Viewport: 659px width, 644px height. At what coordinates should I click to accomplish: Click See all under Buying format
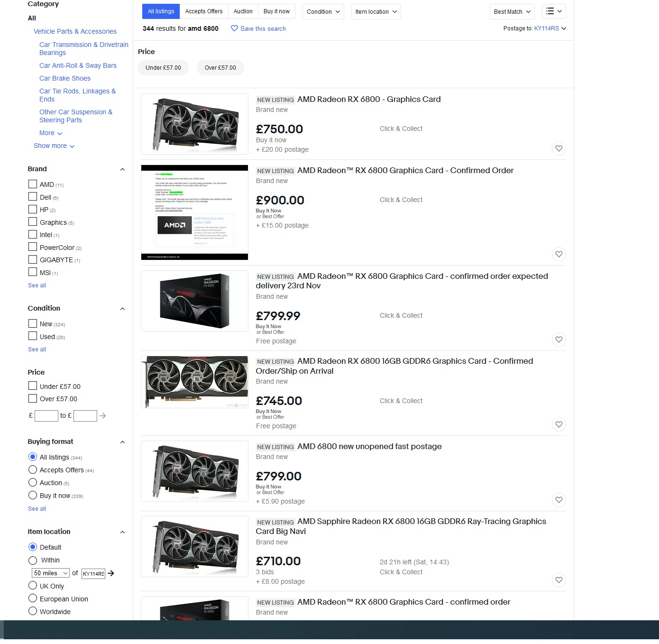click(x=37, y=509)
